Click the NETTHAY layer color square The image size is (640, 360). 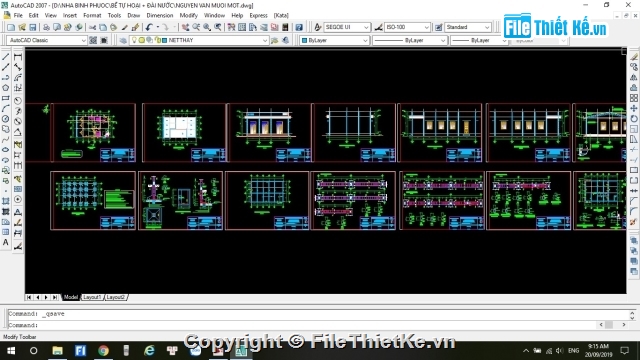tap(164, 40)
